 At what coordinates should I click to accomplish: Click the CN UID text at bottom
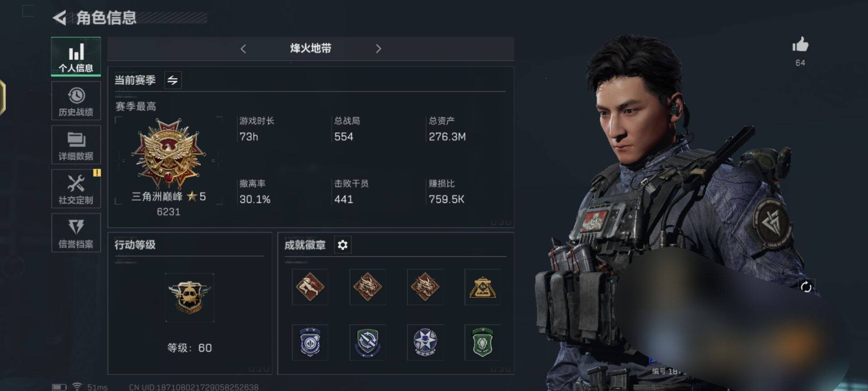pyautogui.click(x=194, y=387)
